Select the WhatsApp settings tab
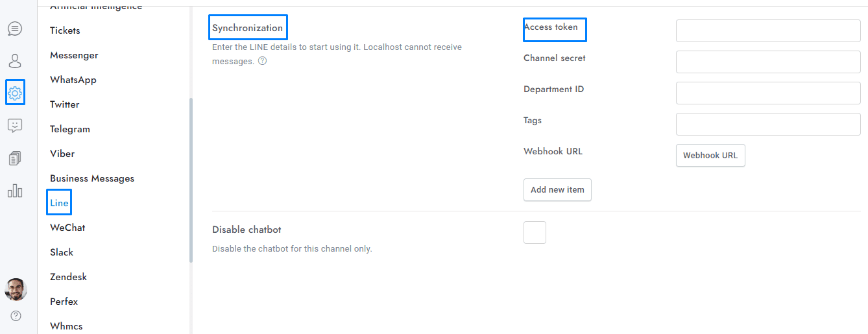Viewport: 868px width, 334px height. pyautogui.click(x=73, y=80)
